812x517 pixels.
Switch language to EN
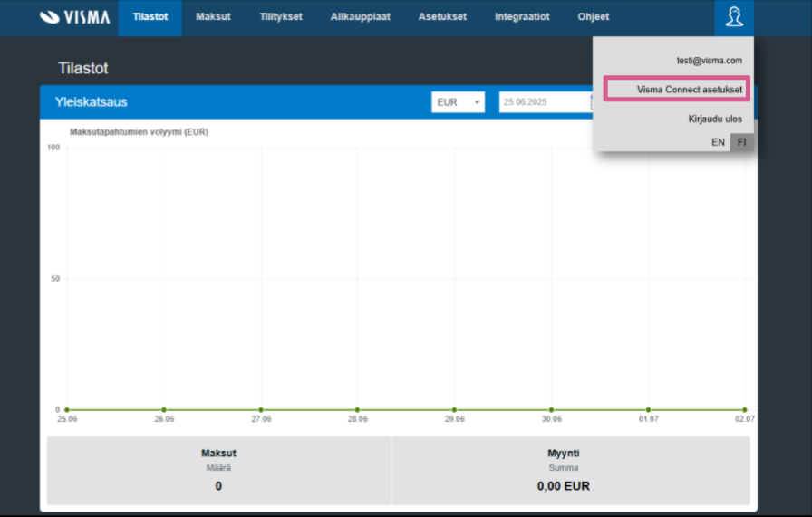tap(718, 142)
